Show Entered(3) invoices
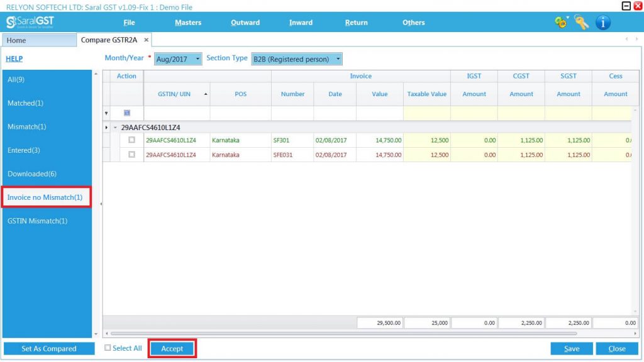 pyautogui.click(x=24, y=150)
